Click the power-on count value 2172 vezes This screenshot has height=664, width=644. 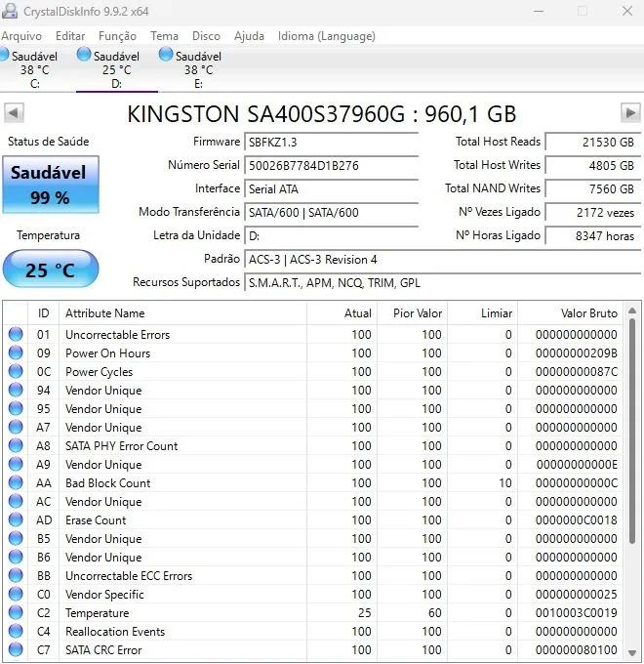[593, 213]
